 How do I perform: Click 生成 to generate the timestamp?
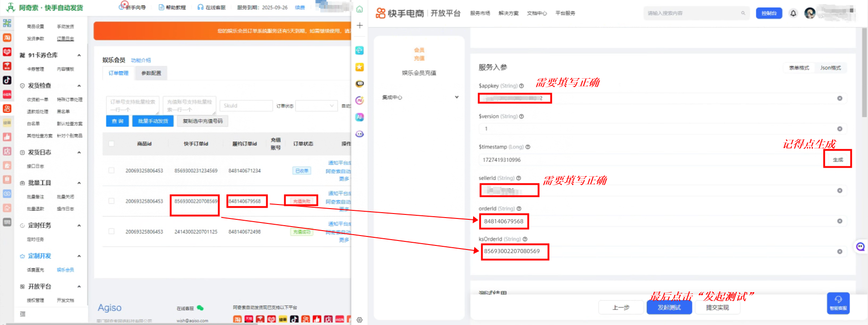pyautogui.click(x=837, y=160)
